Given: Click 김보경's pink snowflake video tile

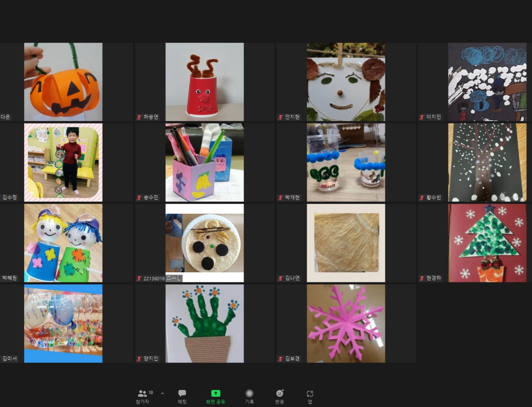Looking at the screenshot, I should [x=346, y=323].
